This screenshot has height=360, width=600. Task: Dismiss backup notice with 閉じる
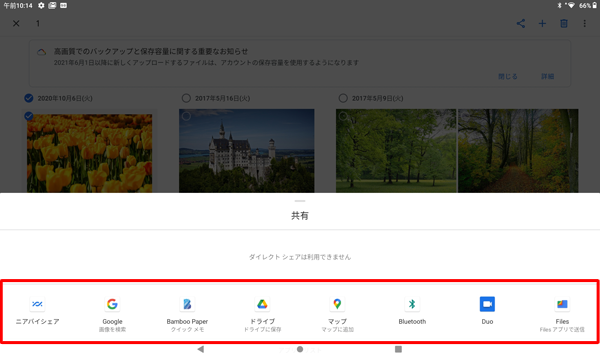coord(508,77)
